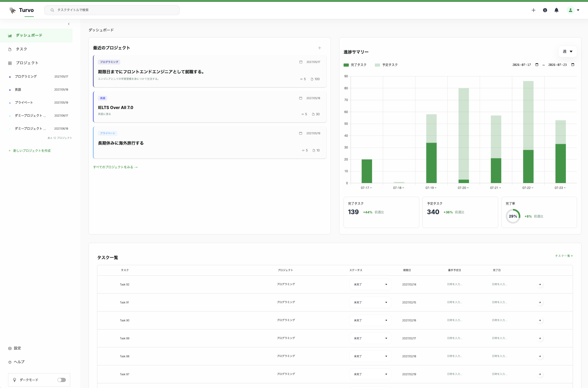The image size is (588, 388).
Task: Click the dark mode lightbulb icon
Action: (x=15, y=380)
